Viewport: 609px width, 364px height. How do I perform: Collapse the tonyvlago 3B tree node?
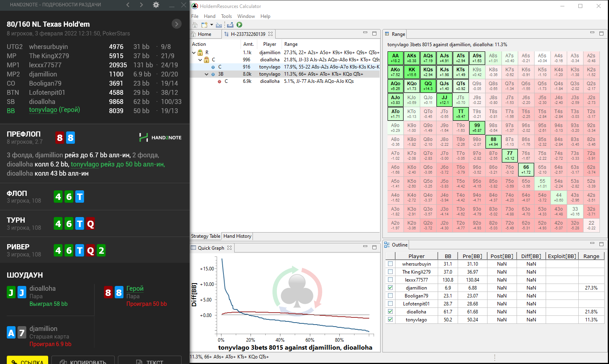pyautogui.click(x=206, y=74)
